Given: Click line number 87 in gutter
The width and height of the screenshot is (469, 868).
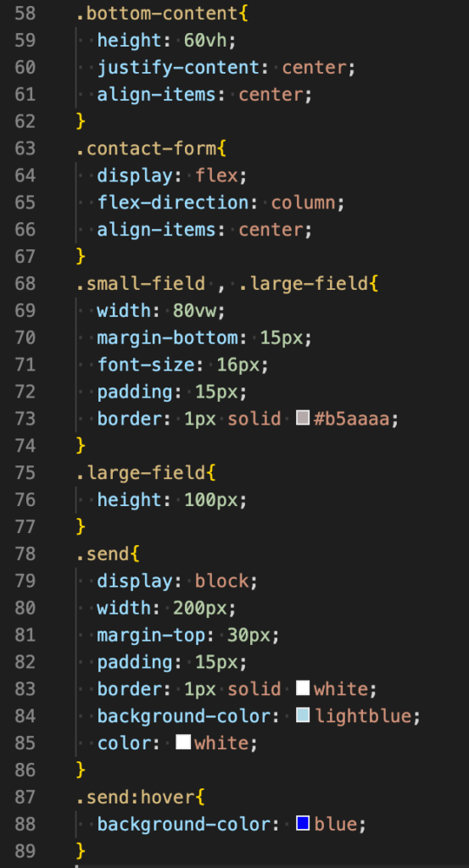Looking at the screenshot, I should click(x=25, y=797).
